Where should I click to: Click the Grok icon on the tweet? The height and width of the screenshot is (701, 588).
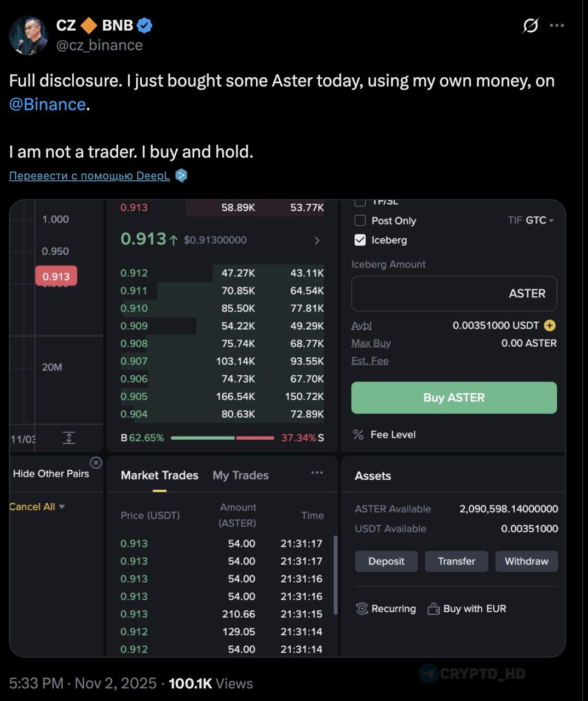tap(531, 25)
